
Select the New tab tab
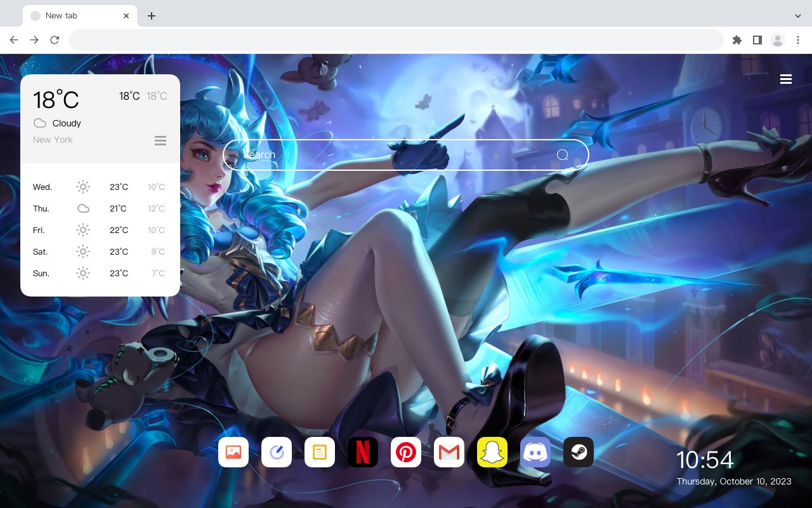[80, 16]
